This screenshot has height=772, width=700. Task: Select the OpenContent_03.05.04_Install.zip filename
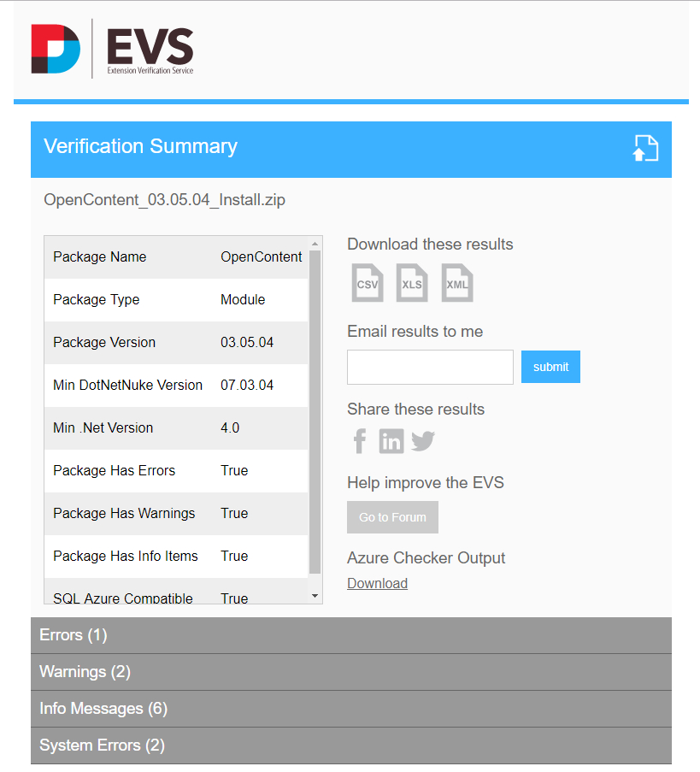[164, 200]
